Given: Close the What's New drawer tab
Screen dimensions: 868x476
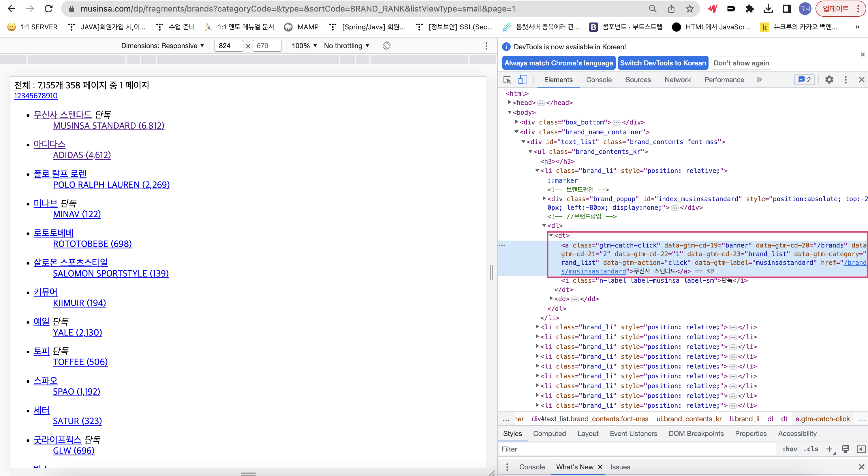Looking at the screenshot, I should [x=600, y=467].
